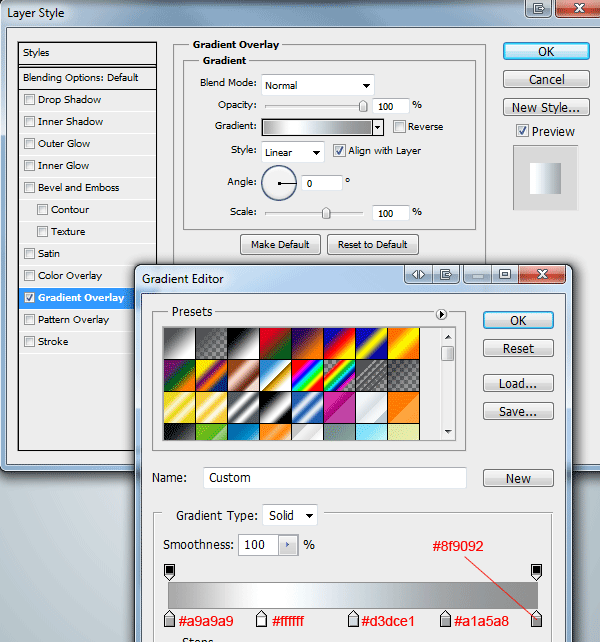This screenshot has width=600, height=642.
Task: Select the white #ffffff color stop
Action: coord(261,619)
